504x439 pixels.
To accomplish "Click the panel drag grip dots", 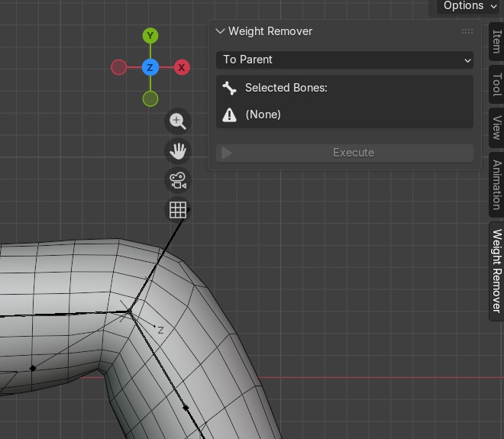I will click(467, 31).
